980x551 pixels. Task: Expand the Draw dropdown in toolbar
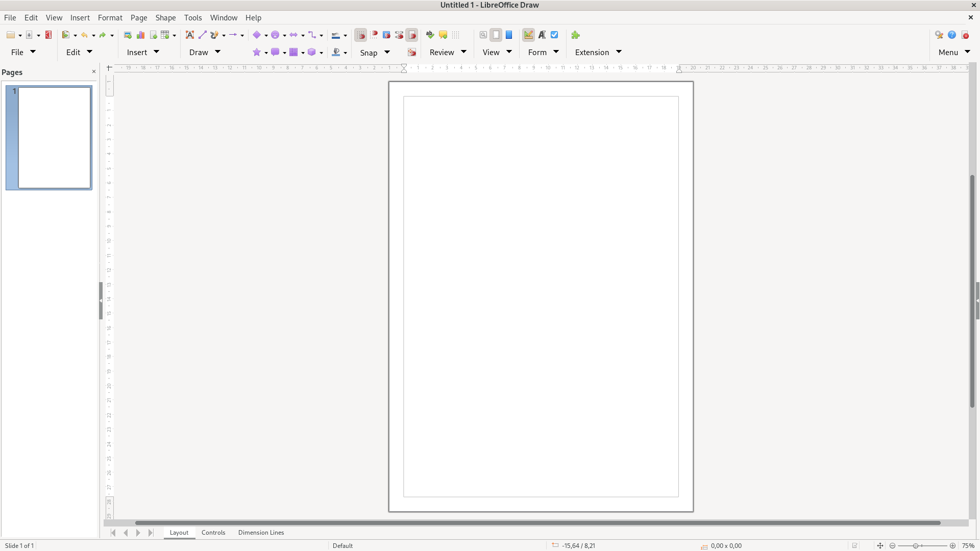coord(218,52)
